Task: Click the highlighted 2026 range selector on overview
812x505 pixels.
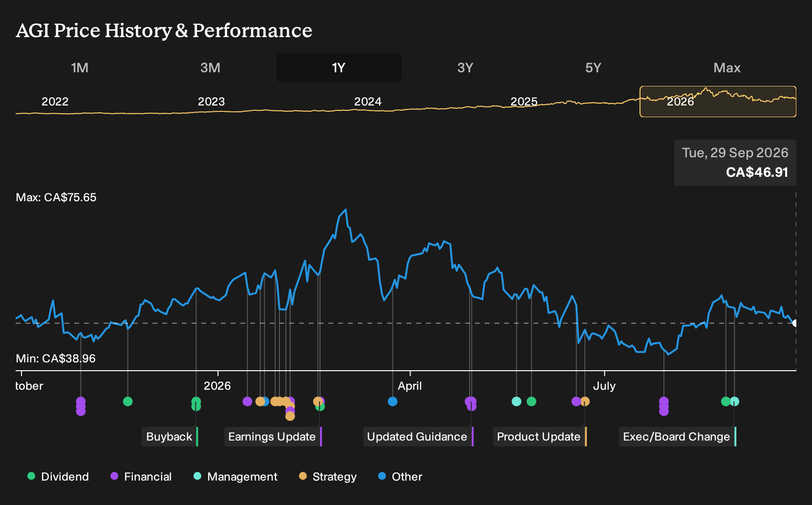Action: click(718, 102)
